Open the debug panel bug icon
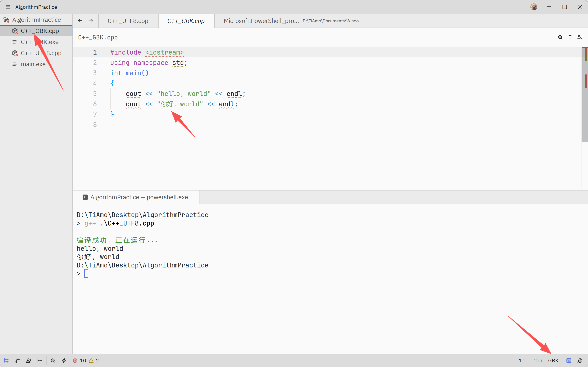Image resolution: width=588 pixels, height=367 pixels. tap(580, 360)
